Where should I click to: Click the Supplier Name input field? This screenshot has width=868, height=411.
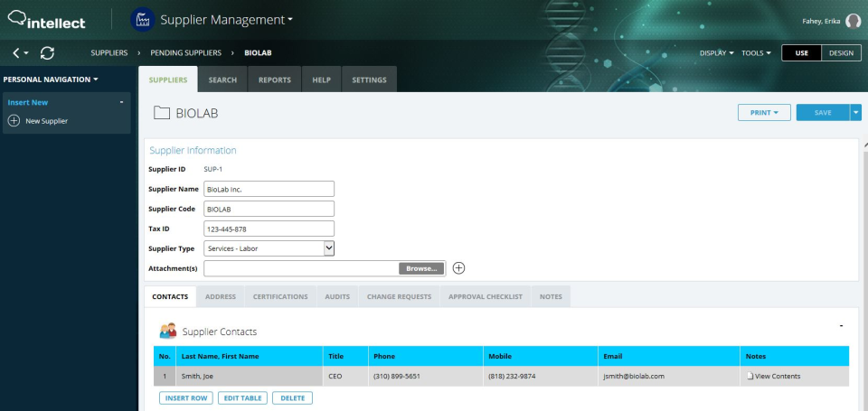(269, 189)
